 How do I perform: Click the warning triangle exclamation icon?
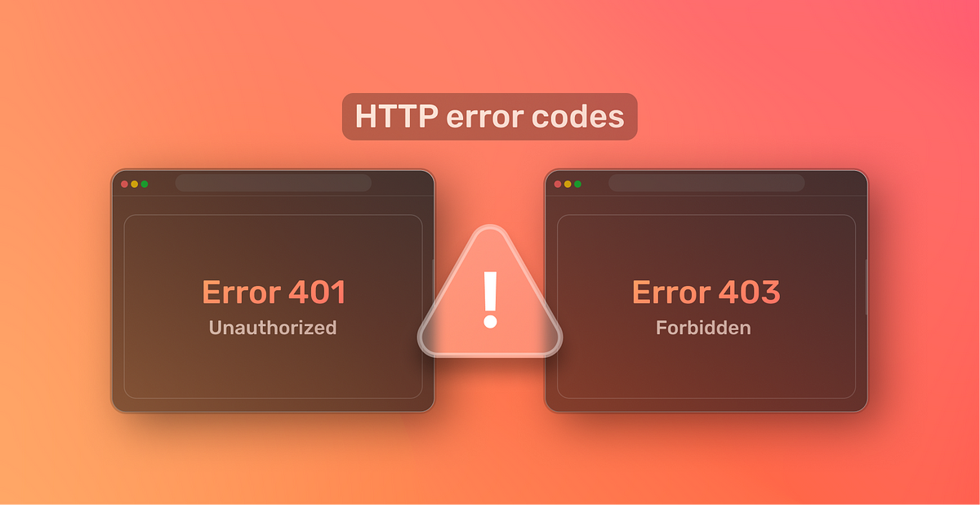(x=490, y=299)
